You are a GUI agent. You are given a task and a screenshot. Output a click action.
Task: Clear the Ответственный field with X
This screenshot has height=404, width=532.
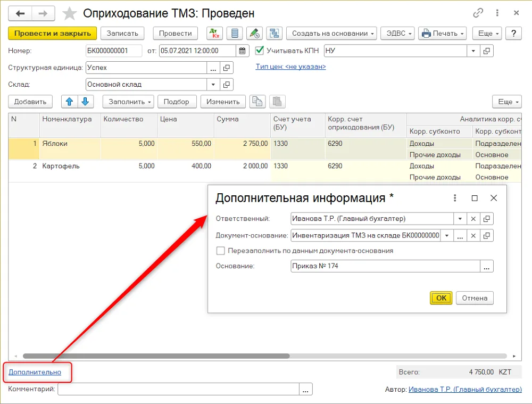pyautogui.click(x=473, y=219)
